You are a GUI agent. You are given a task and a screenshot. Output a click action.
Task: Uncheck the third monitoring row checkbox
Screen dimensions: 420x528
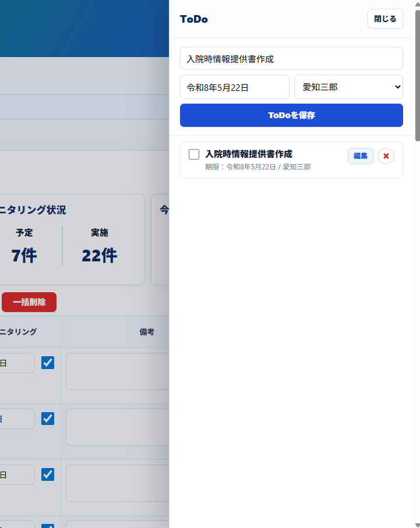click(48, 474)
